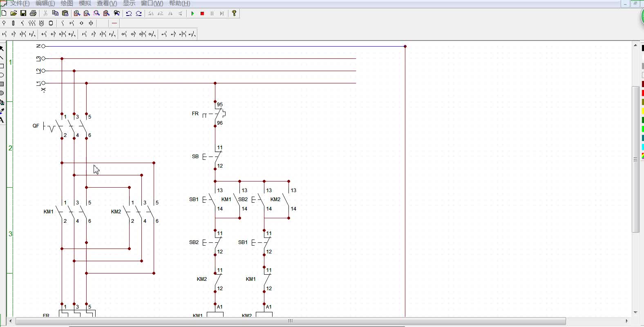
Task: Click the horizontal scrollbar right arrow
Action: click(627, 321)
